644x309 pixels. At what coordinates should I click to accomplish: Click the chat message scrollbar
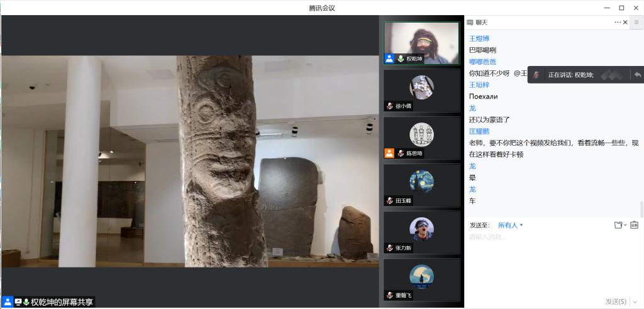pos(641,209)
